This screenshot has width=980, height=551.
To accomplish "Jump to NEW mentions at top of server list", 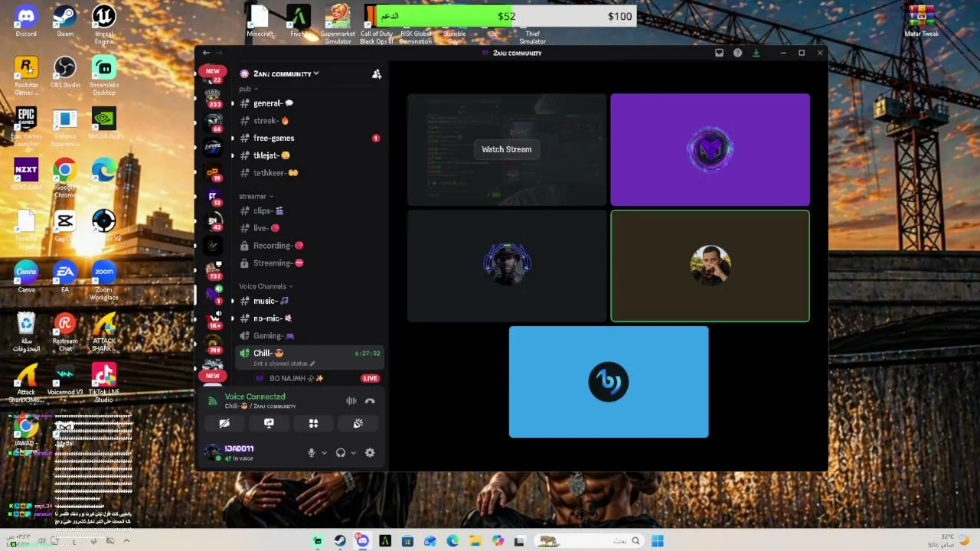I will pos(212,71).
